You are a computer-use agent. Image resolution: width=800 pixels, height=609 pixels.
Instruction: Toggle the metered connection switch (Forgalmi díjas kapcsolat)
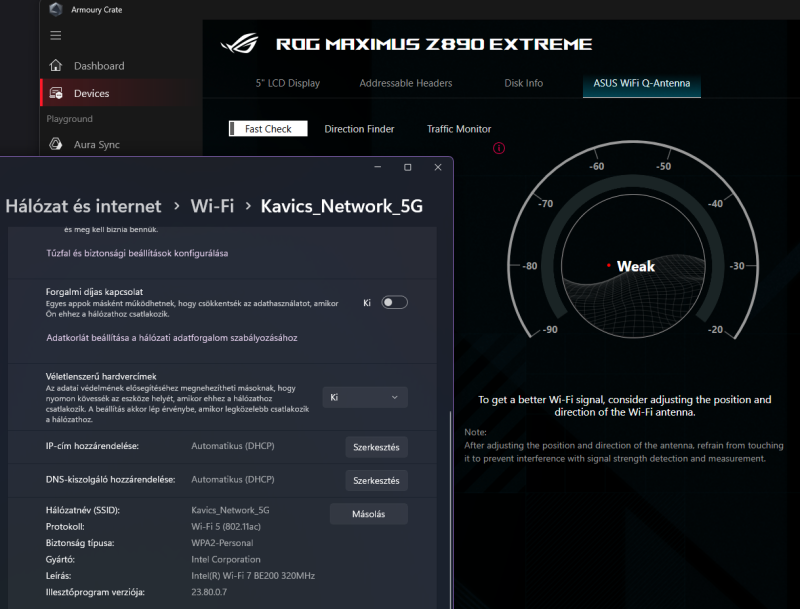394,302
